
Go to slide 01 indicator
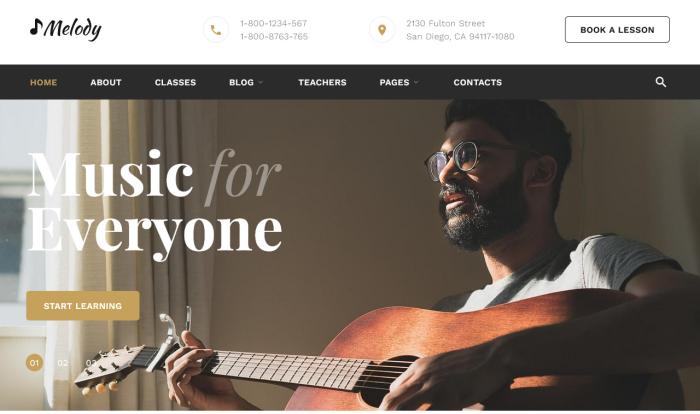(34, 363)
